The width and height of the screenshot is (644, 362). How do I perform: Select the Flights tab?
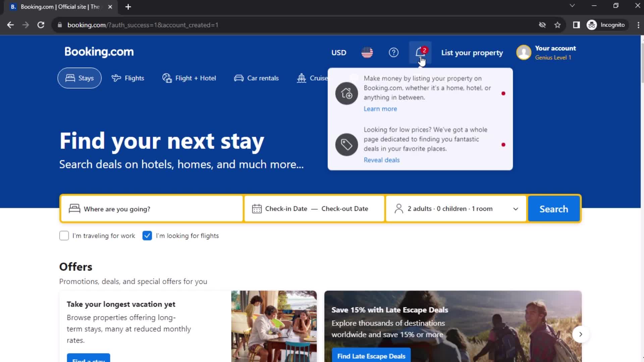coord(128,78)
